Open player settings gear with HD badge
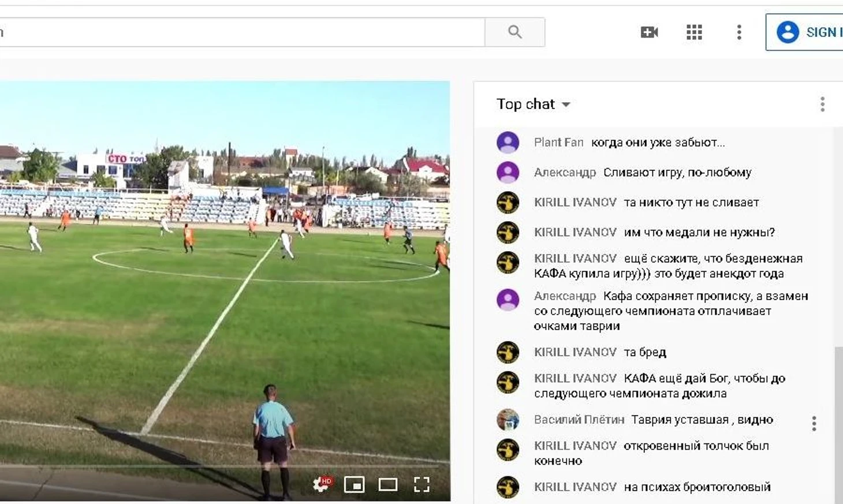843x504 pixels. tap(322, 484)
